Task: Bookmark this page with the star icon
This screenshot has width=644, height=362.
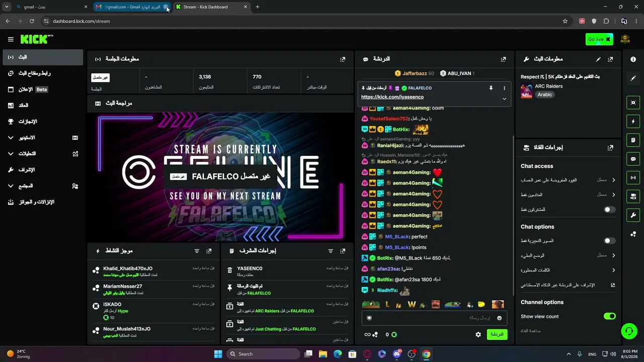Action: click(565, 21)
